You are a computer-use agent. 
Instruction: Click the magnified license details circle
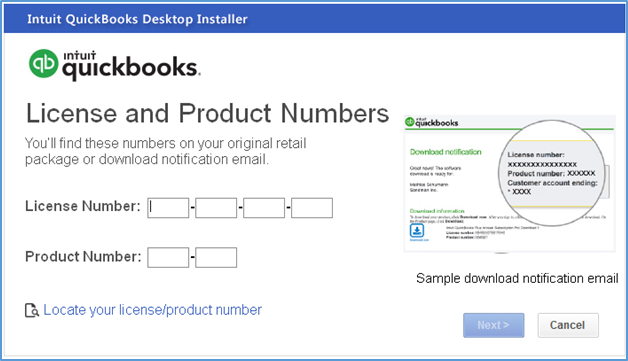(552, 173)
